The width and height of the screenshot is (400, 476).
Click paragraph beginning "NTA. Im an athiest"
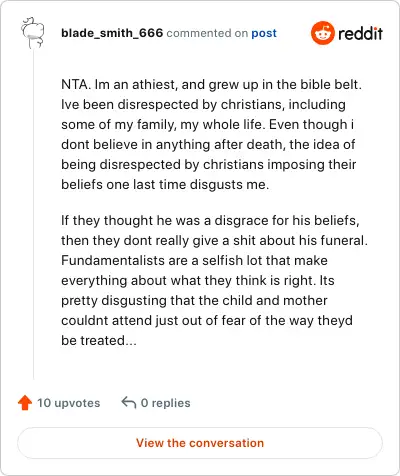(x=211, y=134)
